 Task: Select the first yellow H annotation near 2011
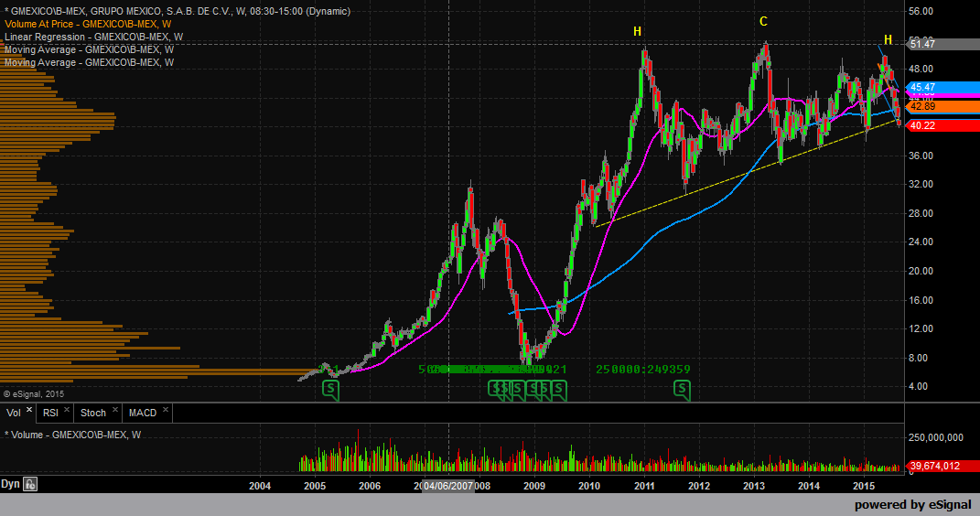(x=637, y=31)
